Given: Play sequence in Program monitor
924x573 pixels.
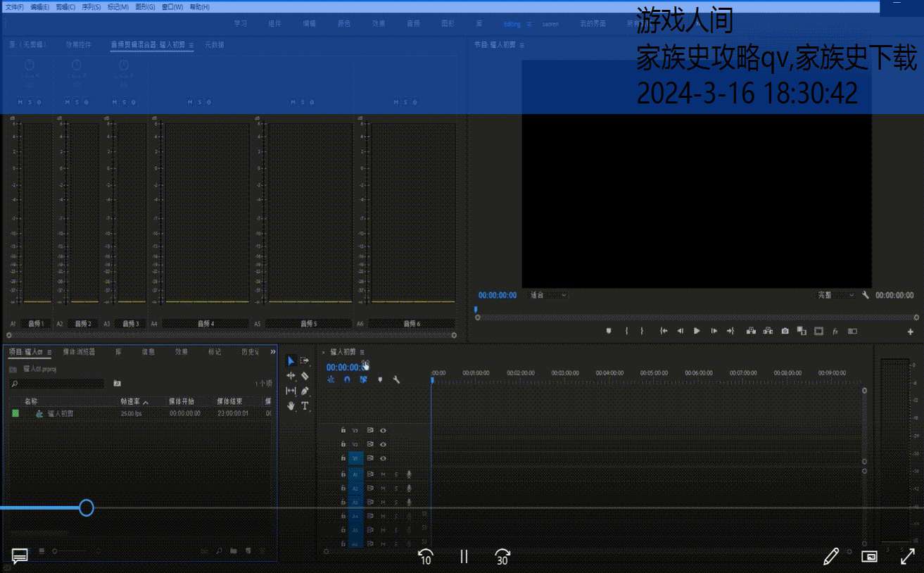Looking at the screenshot, I should pyautogui.click(x=697, y=331).
